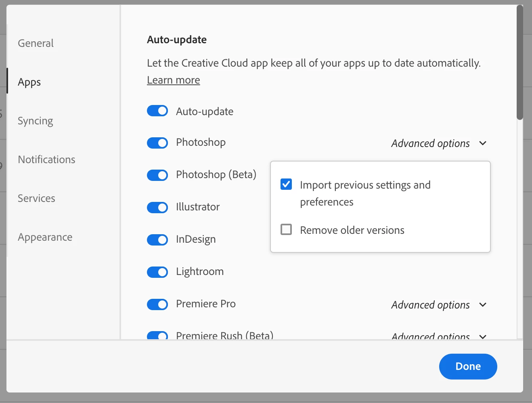Screen dimensions: 532x403
Task: Expand Premiere Pro Advanced options
Action: click(439, 305)
